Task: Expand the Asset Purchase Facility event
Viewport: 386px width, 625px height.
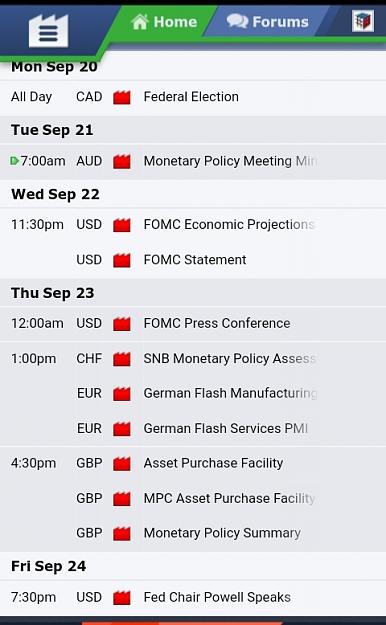Action: click(213, 463)
